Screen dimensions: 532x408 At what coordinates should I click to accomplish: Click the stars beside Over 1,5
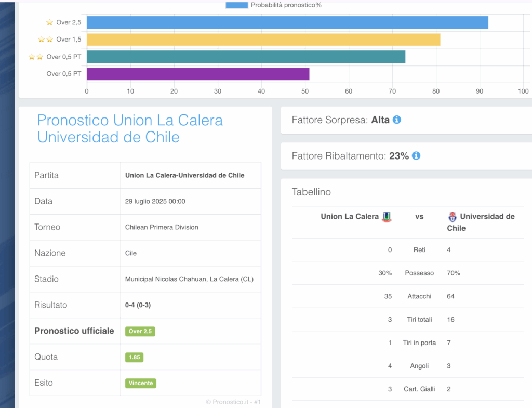tap(46, 40)
